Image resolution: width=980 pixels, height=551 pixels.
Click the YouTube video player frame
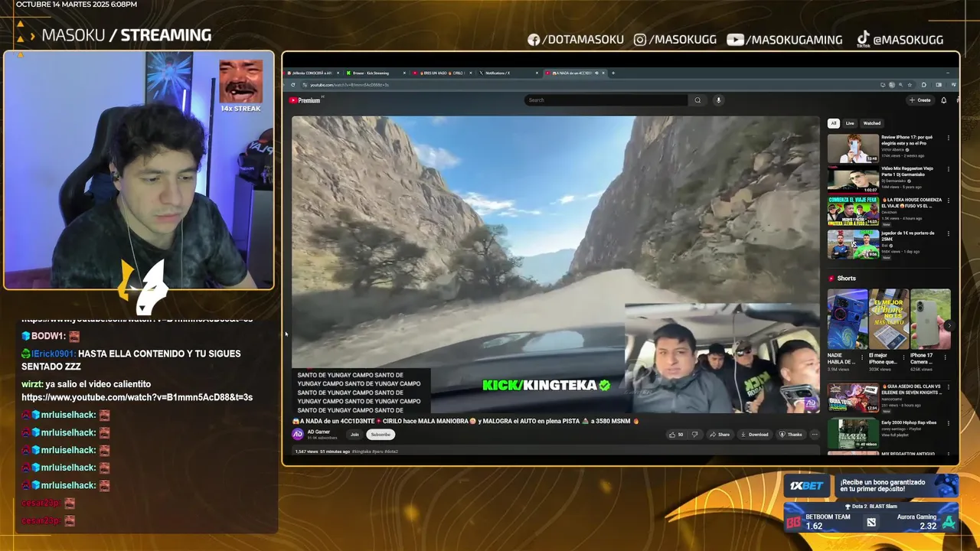coord(556,264)
